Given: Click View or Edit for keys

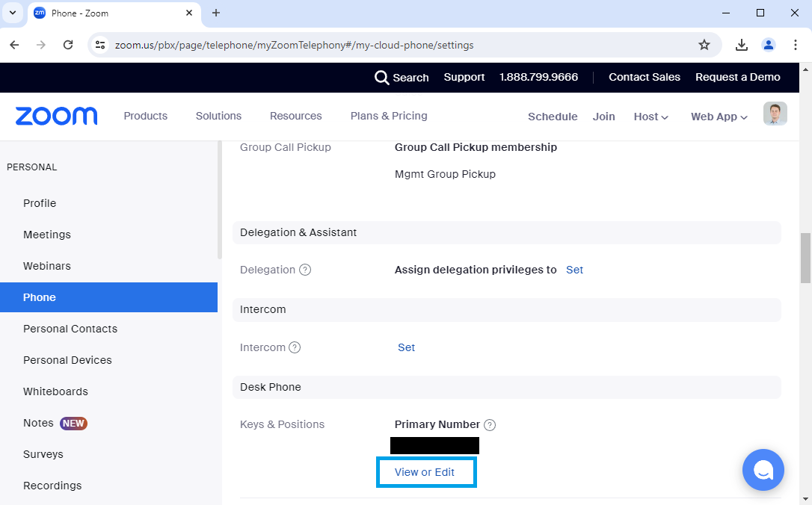Looking at the screenshot, I should [425, 472].
